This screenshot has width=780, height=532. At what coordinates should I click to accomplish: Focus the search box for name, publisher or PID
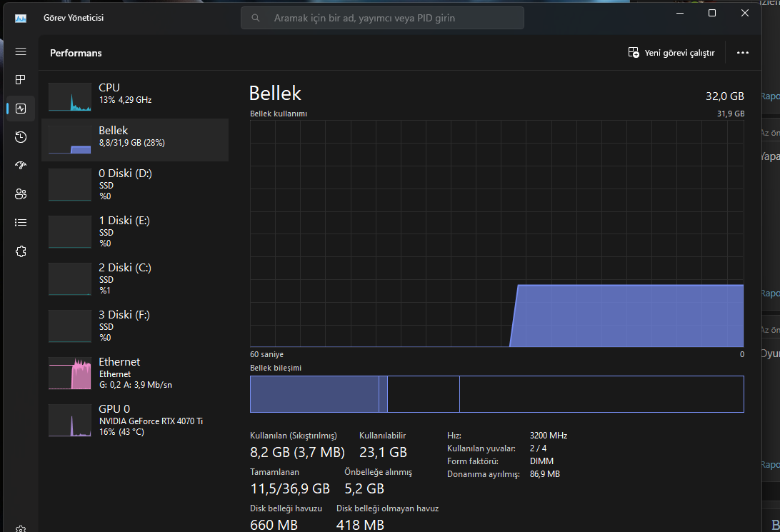click(382, 18)
